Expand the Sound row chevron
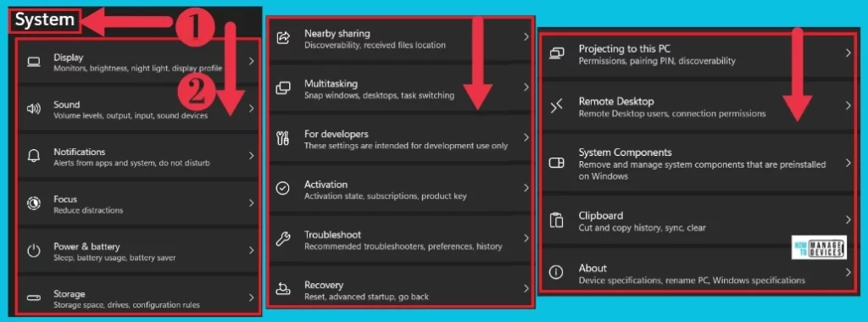Image resolution: width=868 pixels, height=322 pixels. tap(251, 108)
